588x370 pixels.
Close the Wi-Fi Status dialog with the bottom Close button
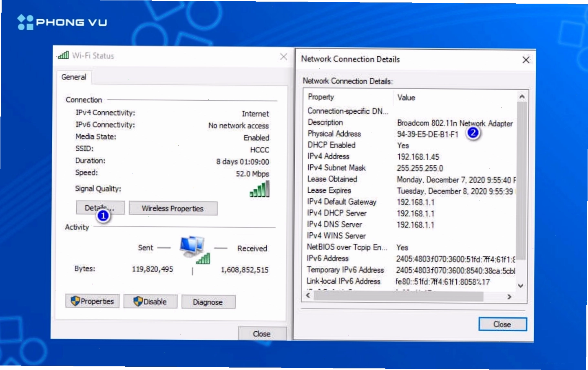point(262,334)
